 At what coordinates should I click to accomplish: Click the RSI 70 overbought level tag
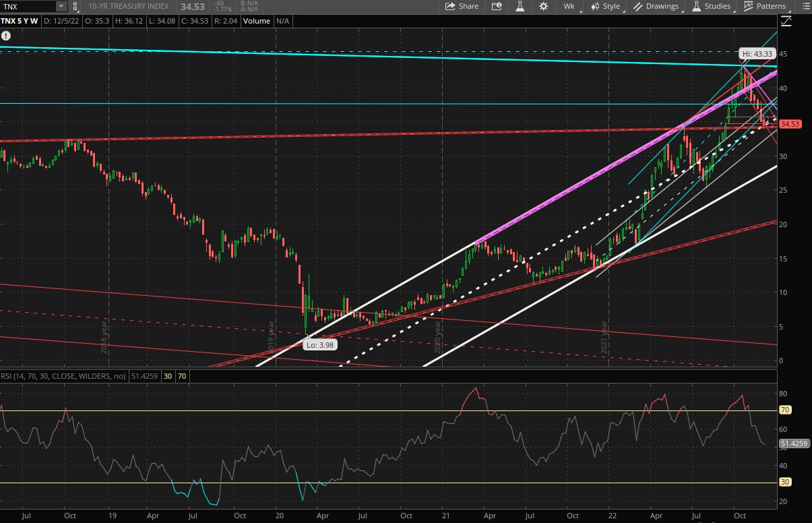point(181,376)
